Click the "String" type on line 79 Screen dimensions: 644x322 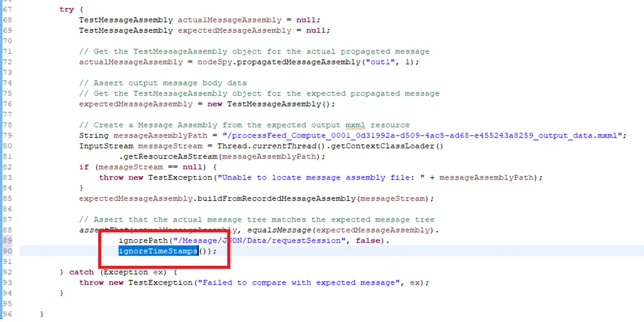pos(94,136)
